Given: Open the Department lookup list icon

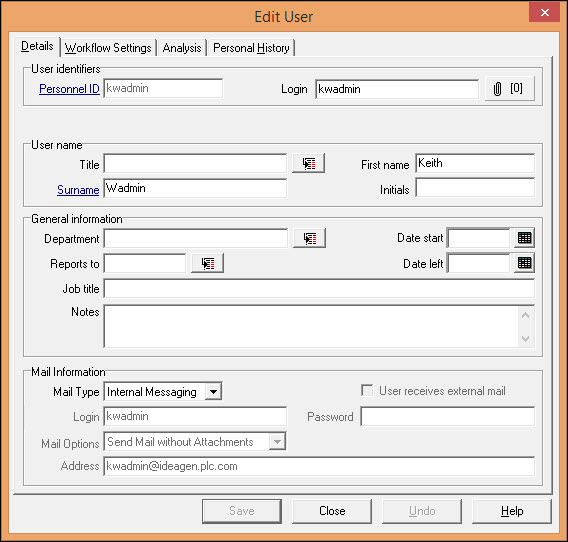Looking at the screenshot, I should pos(309,238).
